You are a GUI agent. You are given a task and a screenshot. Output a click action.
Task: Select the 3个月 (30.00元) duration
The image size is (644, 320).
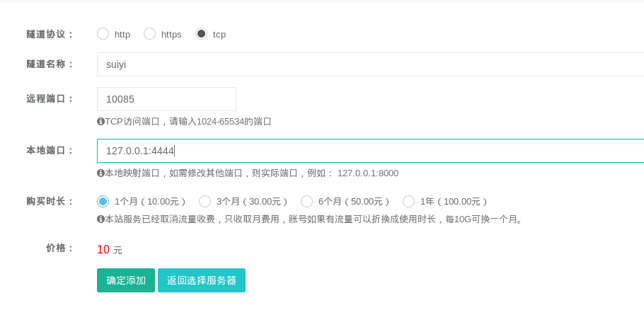coord(205,202)
